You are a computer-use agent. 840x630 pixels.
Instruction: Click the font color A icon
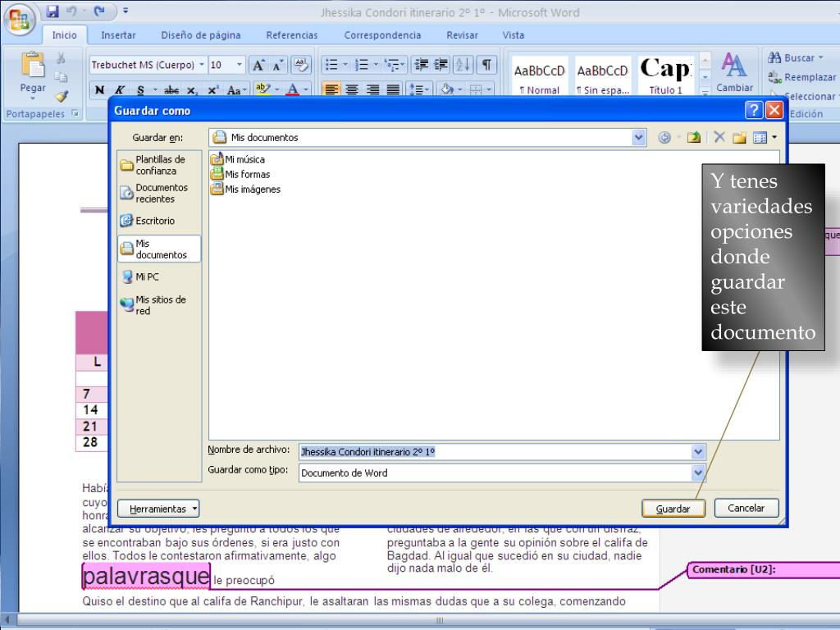[293, 89]
